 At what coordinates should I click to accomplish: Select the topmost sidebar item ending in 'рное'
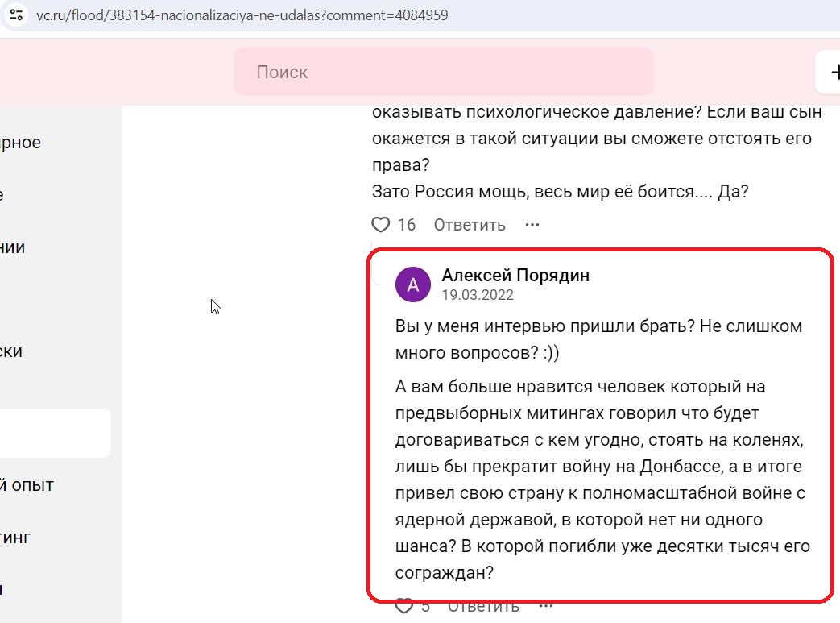pyautogui.click(x=20, y=142)
